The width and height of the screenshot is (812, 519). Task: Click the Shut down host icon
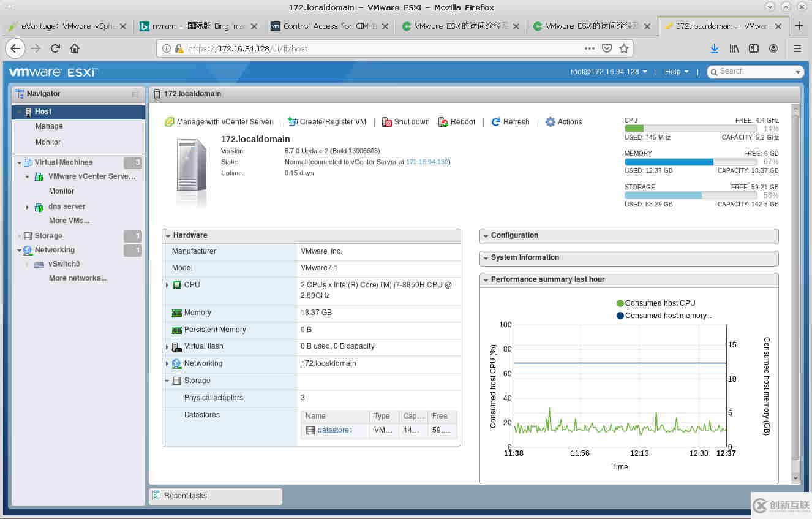click(387, 122)
